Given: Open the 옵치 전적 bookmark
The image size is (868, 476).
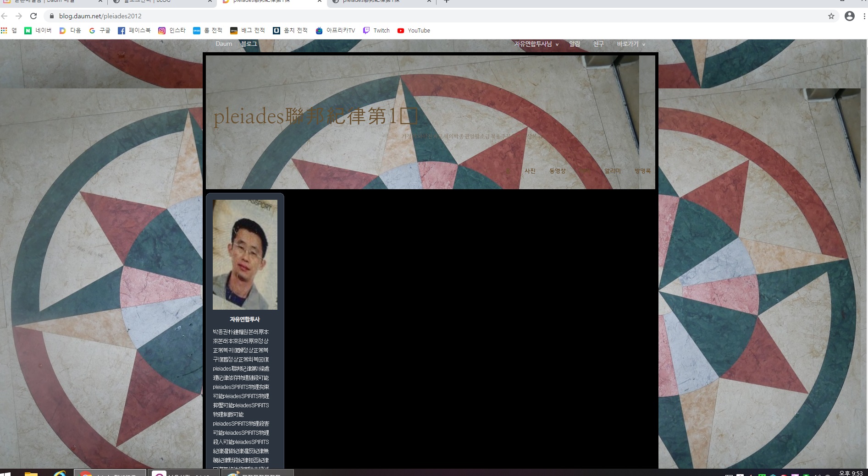Looking at the screenshot, I should [290, 31].
